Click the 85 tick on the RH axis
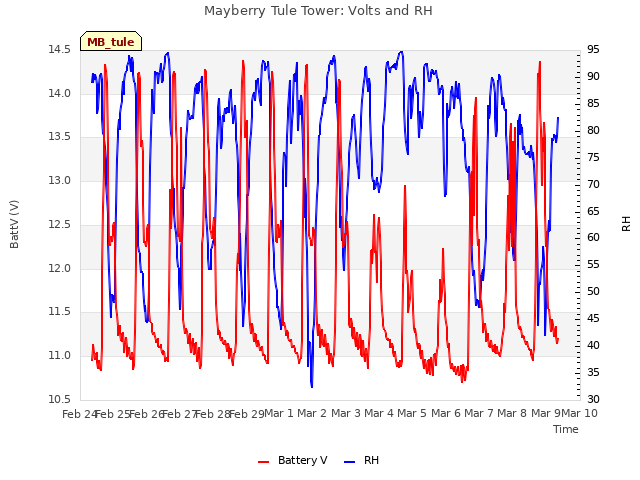640x480 pixels. pyautogui.click(x=593, y=104)
